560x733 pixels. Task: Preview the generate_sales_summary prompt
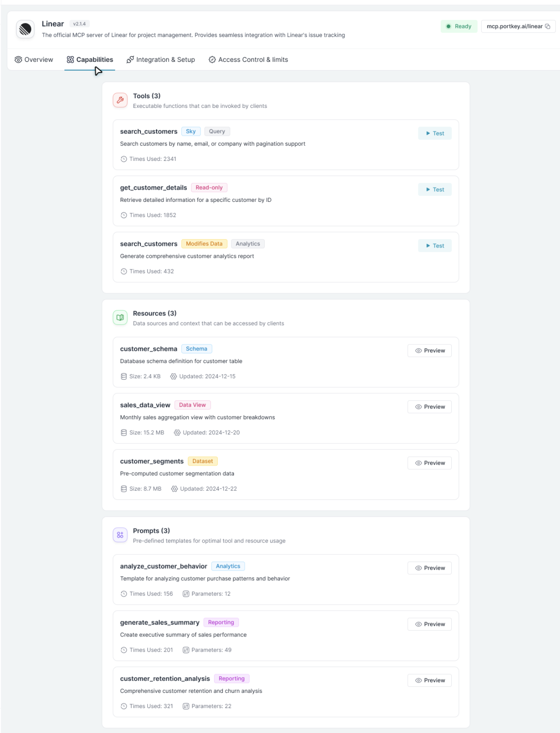[x=429, y=624]
